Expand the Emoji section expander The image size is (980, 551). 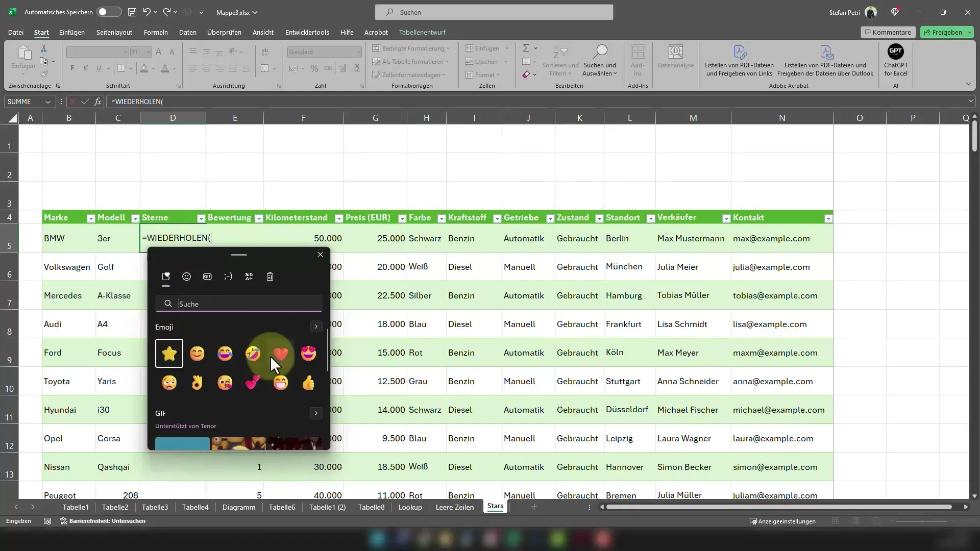click(x=315, y=327)
